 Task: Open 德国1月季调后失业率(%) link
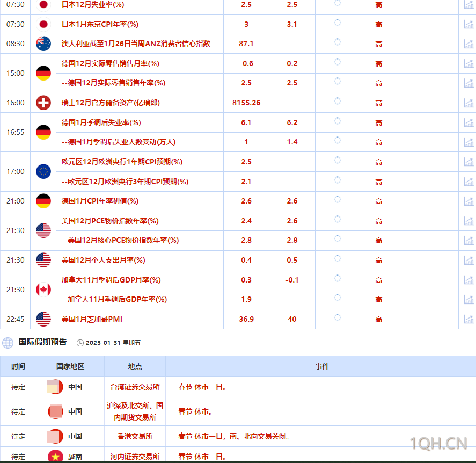point(101,122)
